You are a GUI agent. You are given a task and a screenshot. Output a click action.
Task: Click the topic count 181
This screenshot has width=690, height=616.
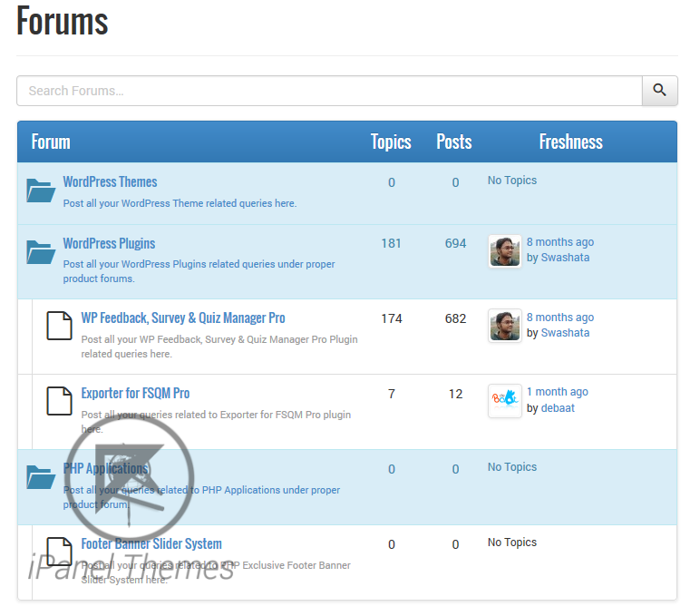pos(391,243)
